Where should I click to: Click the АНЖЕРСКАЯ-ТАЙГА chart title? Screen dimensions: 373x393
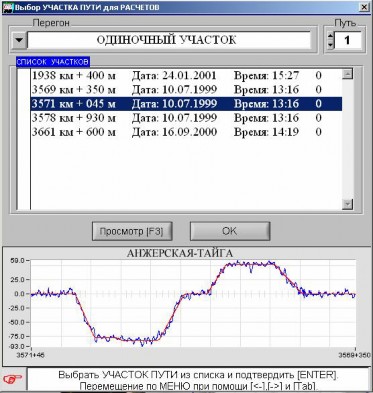click(180, 253)
